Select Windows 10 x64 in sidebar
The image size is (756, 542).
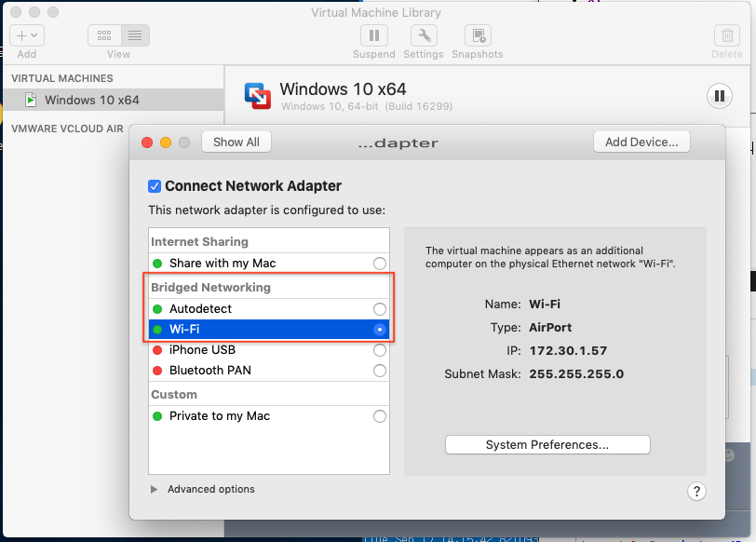click(x=114, y=100)
